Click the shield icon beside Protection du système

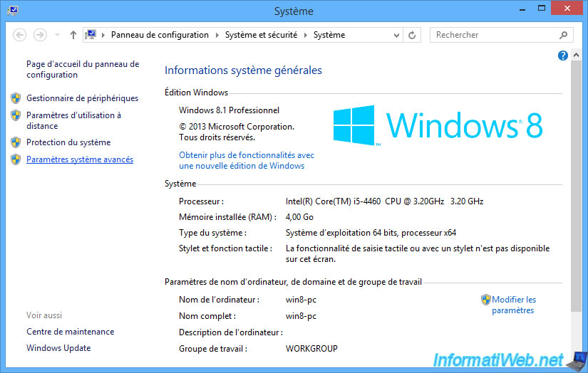tap(16, 142)
